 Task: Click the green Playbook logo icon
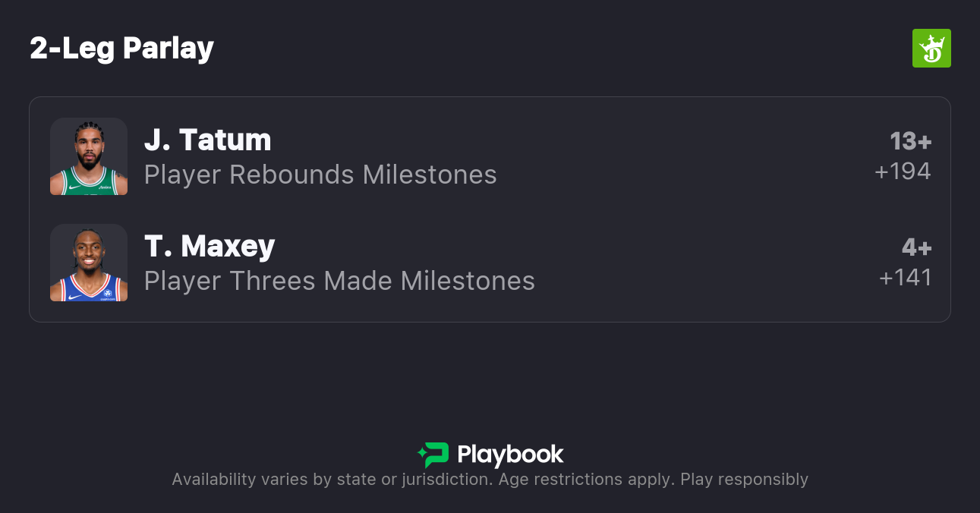click(436, 455)
